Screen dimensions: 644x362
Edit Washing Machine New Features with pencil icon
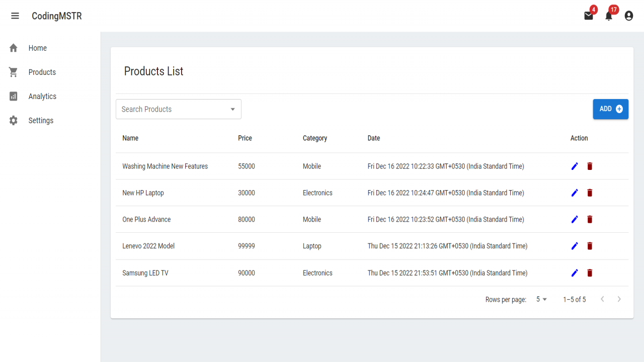(575, 166)
